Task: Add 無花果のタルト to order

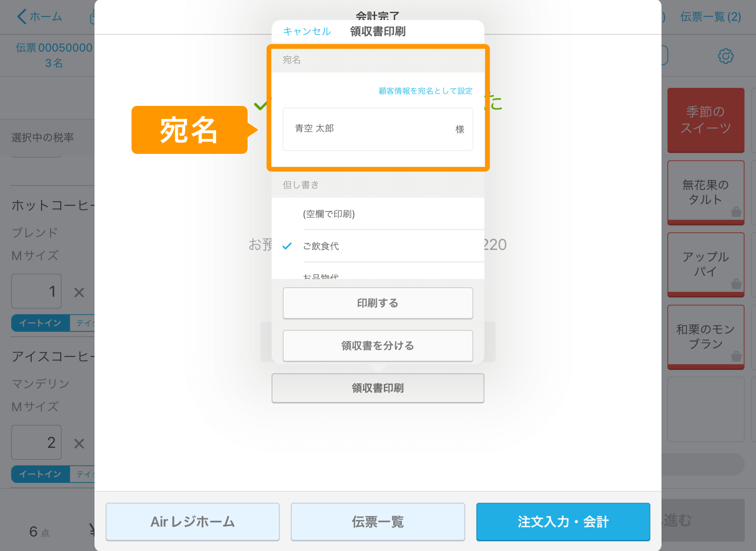Action: pos(706,192)
